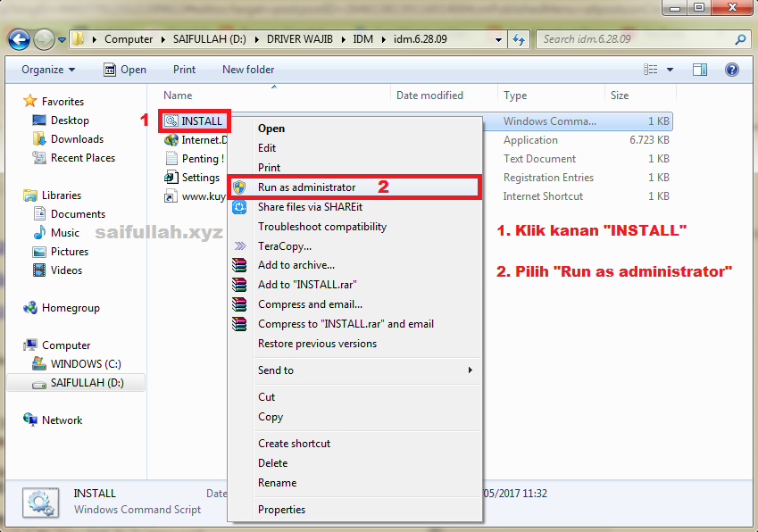This screenshot has width=758, height=532.
Task: Click the TeraCopy arrows icon
Action: pos(240,246)
